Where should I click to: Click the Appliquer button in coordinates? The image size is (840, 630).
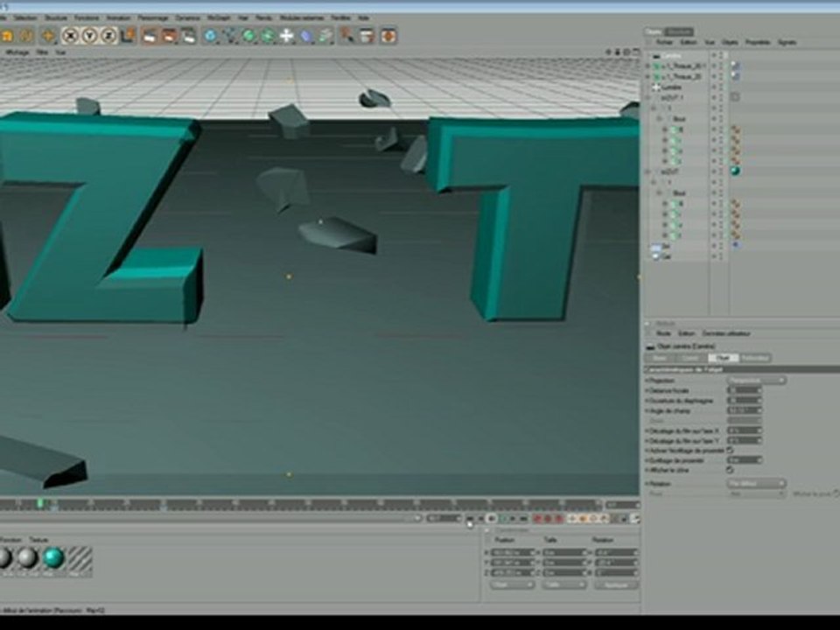pos(616,585)
